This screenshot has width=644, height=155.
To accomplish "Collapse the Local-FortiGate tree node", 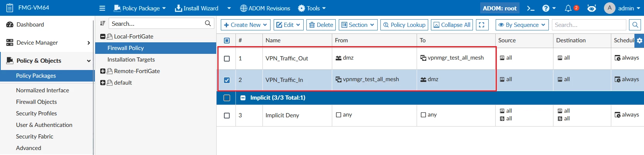I will coord(103,37).
